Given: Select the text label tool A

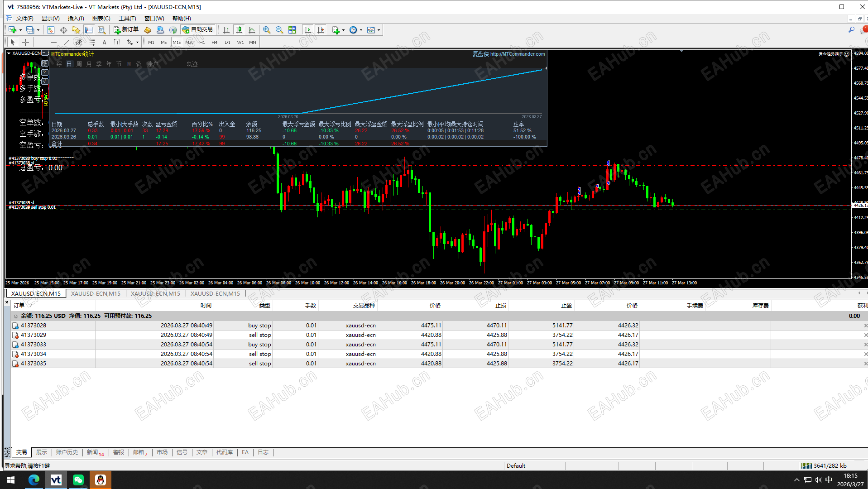Looking at the screenshot, I should coord(104,42).
